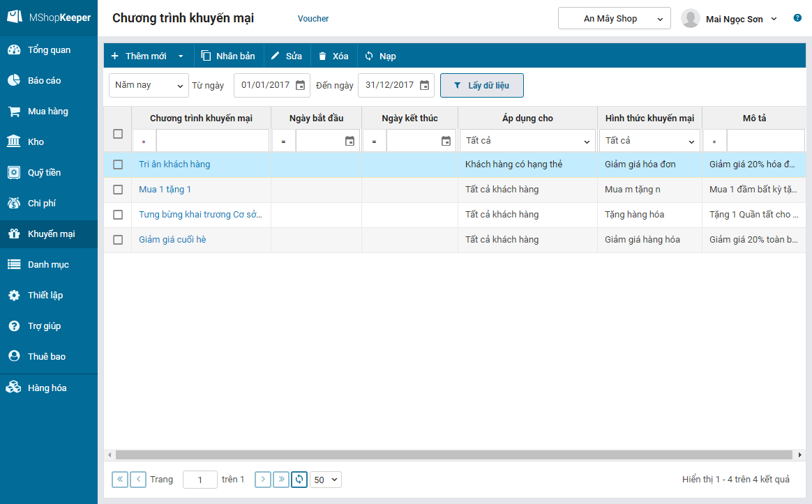812x504 pixels.
Task: Open filter operator for Chương trình khuyến mại
Action: (144, 142)
